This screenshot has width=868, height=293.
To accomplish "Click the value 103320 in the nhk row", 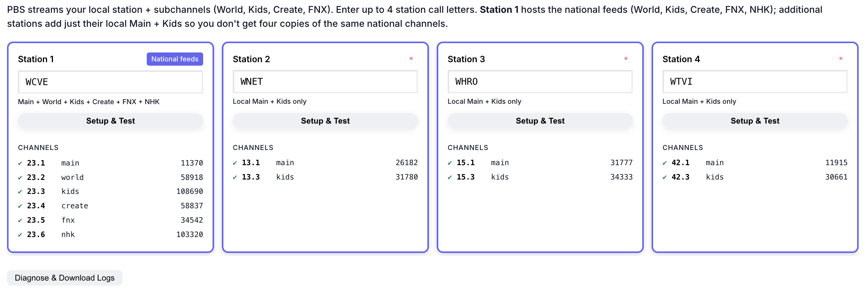I will (190, 235).
